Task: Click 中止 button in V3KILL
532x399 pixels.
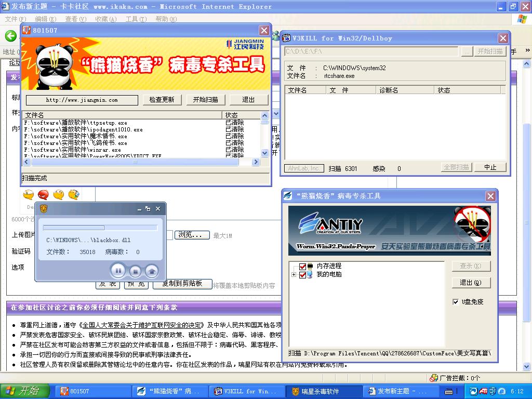Action: coord(490,167)
